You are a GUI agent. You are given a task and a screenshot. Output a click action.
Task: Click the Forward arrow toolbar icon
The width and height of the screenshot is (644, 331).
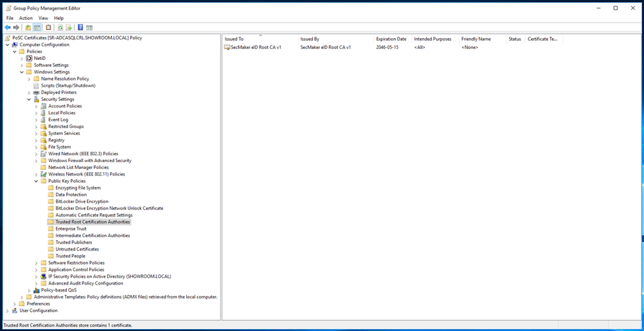pyautogui.click(x=16, y=28)
